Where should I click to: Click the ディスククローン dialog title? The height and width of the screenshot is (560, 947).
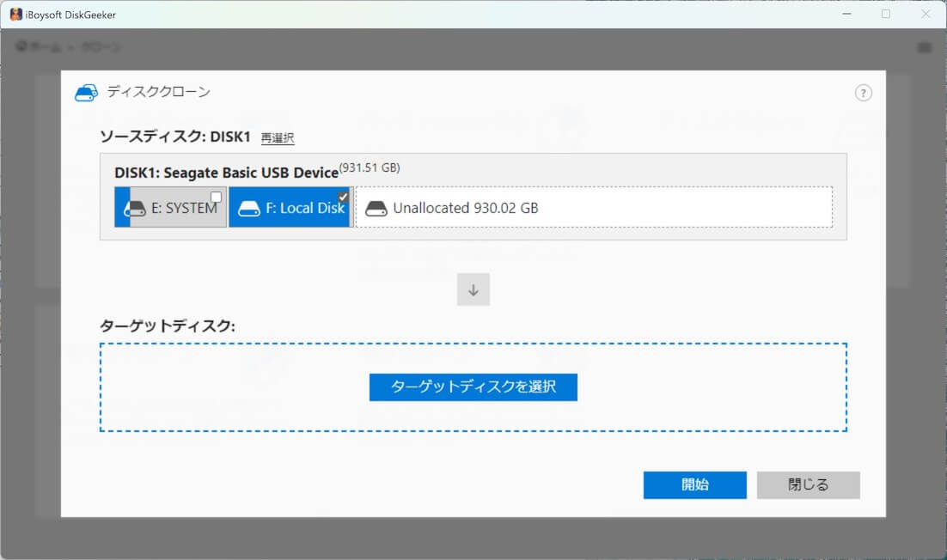[159, 92]
